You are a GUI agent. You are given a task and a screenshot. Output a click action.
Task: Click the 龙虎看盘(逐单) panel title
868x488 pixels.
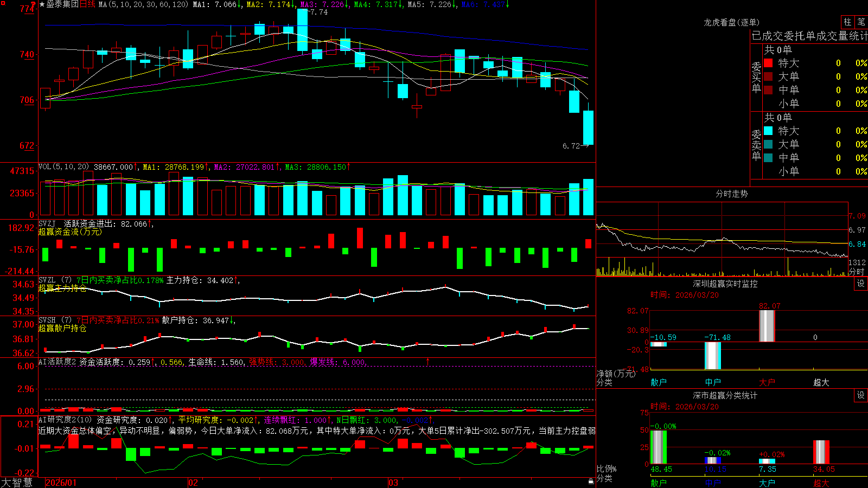click(x=731, y=22)
